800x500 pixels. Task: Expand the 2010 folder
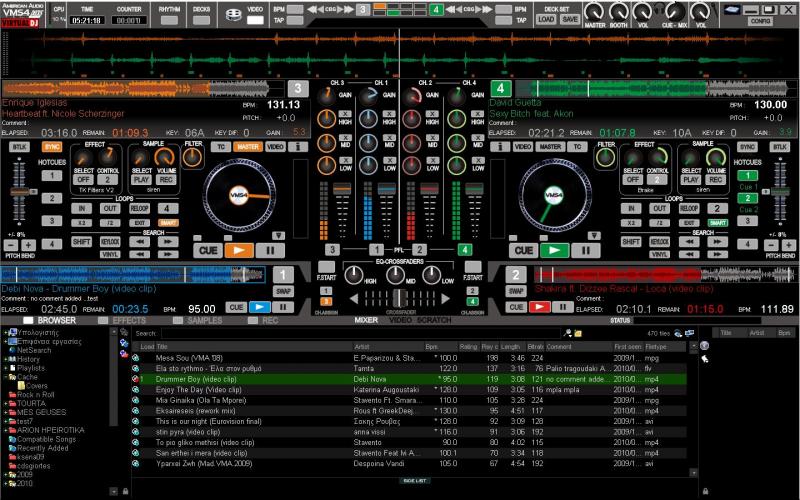(6, 483)
